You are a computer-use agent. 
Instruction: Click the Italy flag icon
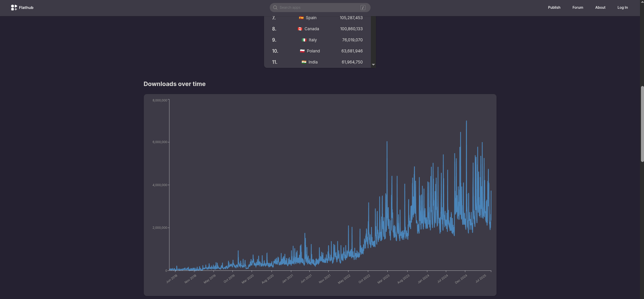304,40
